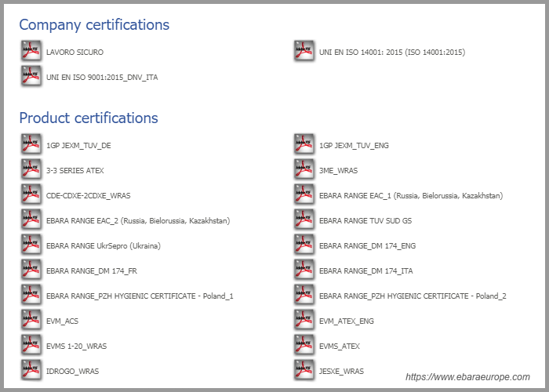Open the 1GP JEXM_TUV_DE text link
The width and height of the screenshot is (549, 392).
pyautogui.click(x=78, y=146)
